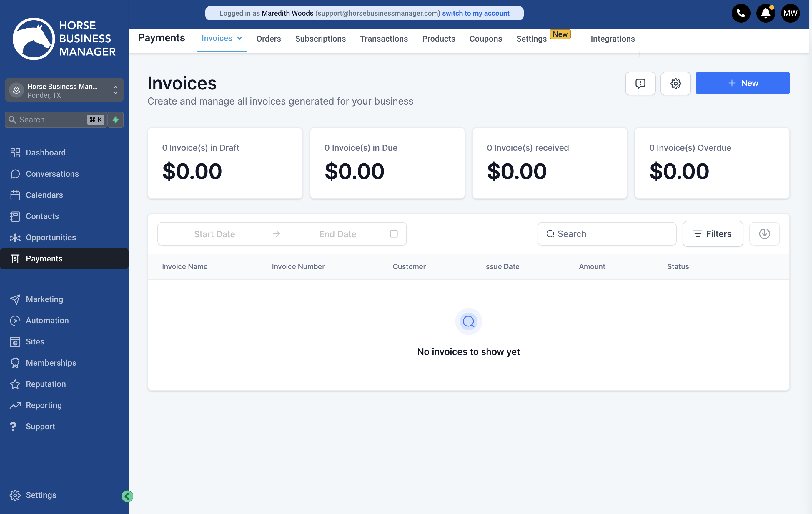Open the Products tab
The width and height of the screenshot is (812, 514).
(x=438, y=39)
